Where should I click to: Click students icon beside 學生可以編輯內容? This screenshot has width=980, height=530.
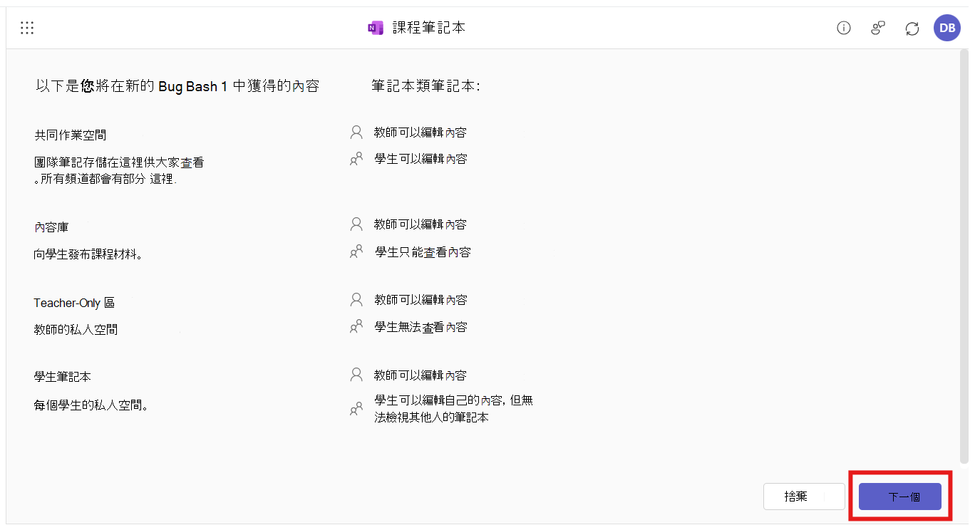356,159
